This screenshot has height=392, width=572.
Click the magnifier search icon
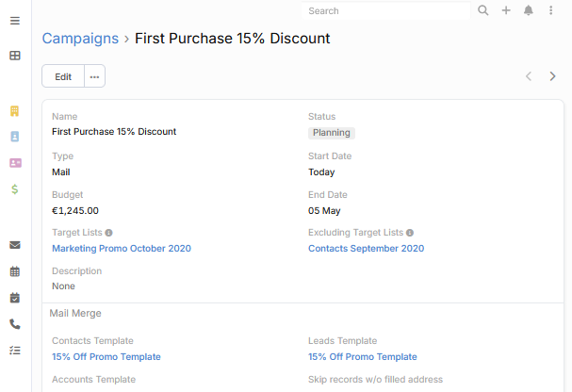483,11
